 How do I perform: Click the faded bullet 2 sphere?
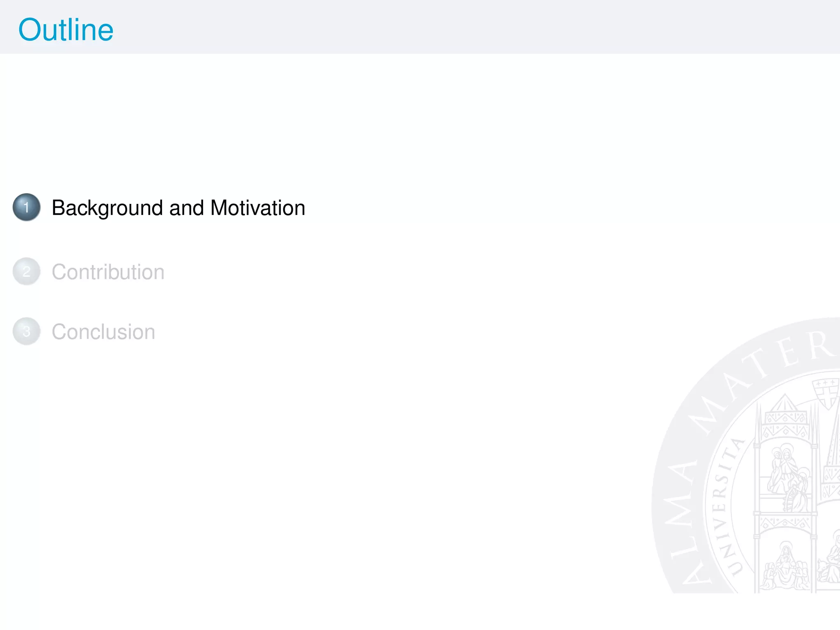point(27,271)
